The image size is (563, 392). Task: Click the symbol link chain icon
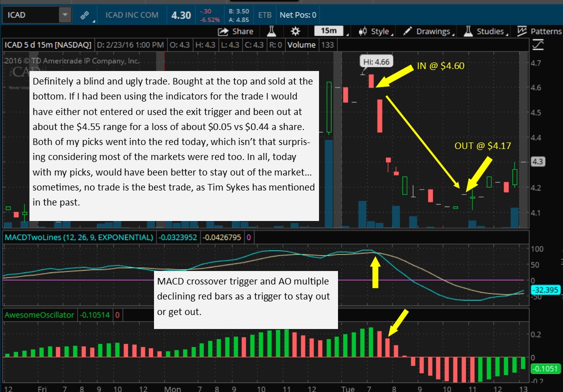84,15
